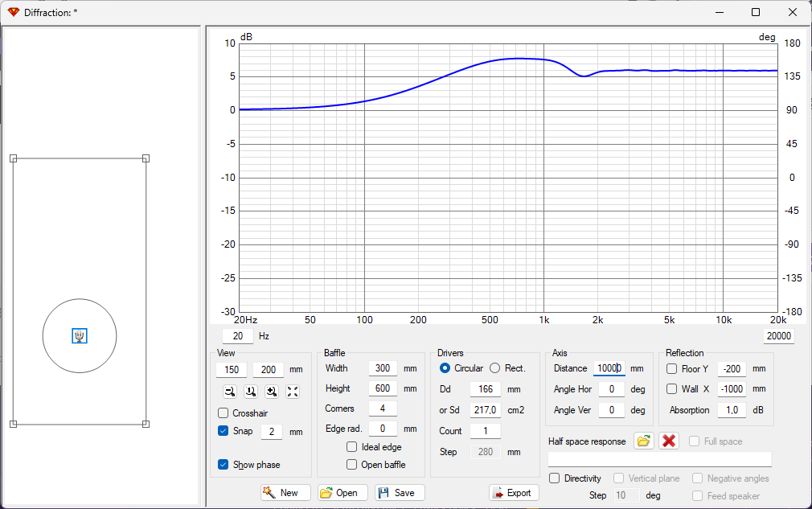Click the baffle Height field

[x=383, y=388]
